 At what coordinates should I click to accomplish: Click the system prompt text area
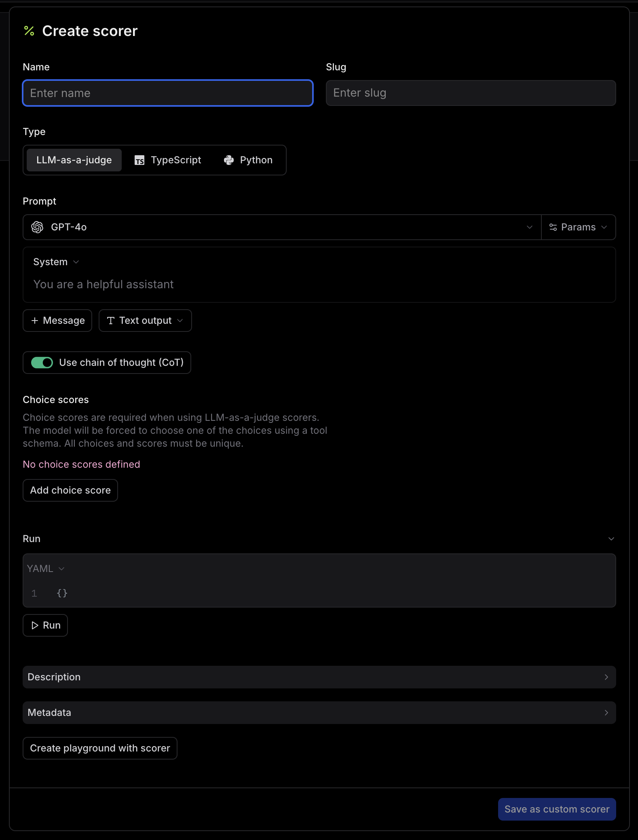pos(319,285)
